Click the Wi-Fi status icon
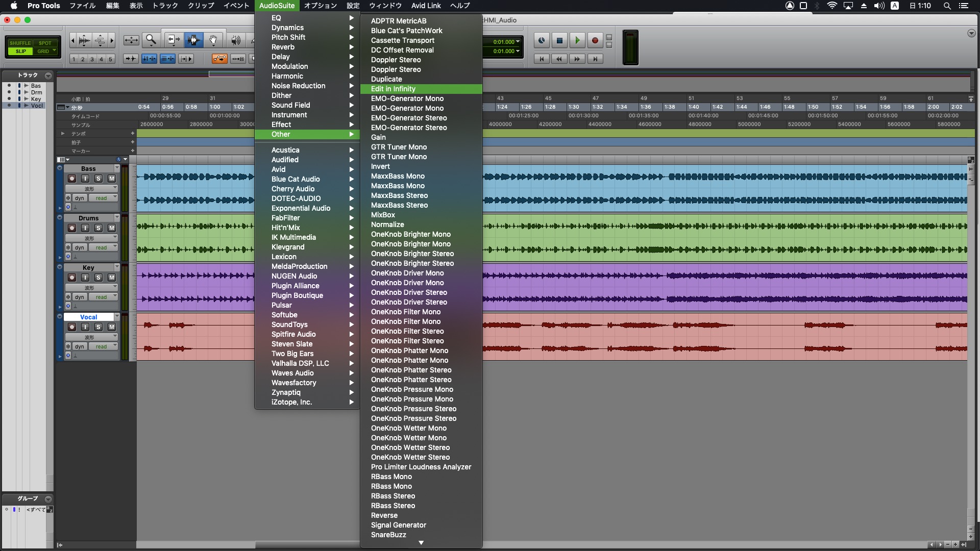This screenshot has width=980, height=551. click(832, 6)
